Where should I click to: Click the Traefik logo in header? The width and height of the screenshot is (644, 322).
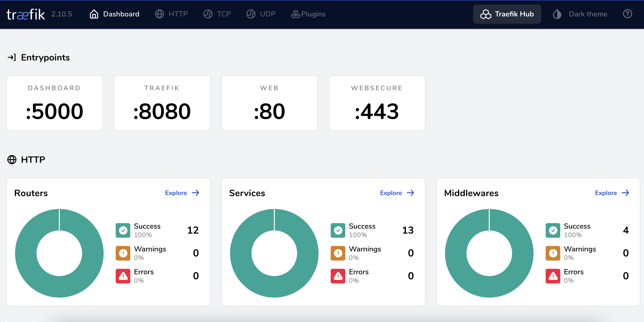coord(26,14)
